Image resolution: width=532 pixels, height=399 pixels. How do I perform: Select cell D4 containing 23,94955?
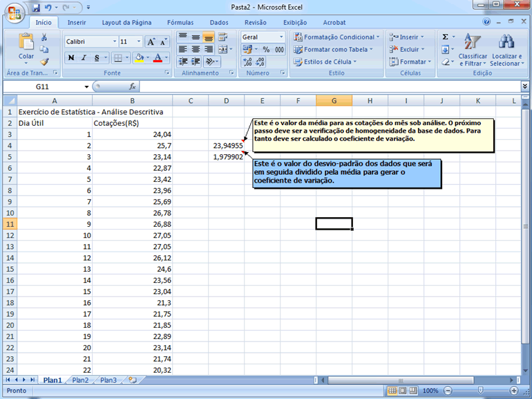point(227,146)
